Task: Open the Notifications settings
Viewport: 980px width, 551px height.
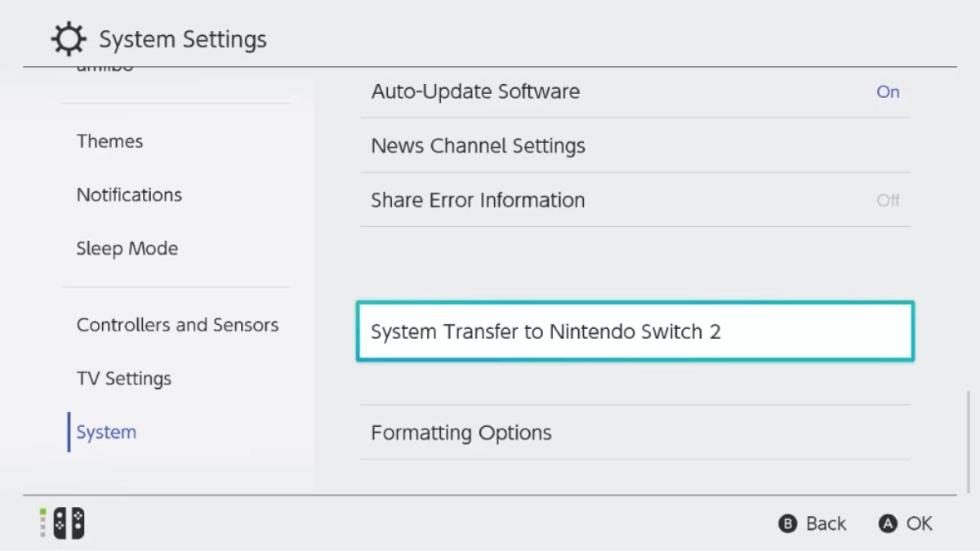Action: tap(129, 194)
